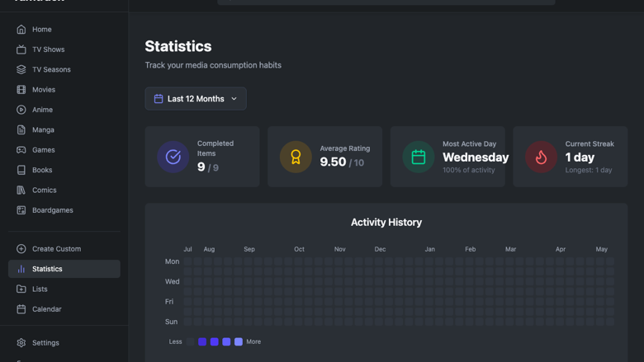Click the 'Jul' month label in heatmap
The width and height of the screenshot is (644, 362).
pyautogui.click(x=187, y=249)
